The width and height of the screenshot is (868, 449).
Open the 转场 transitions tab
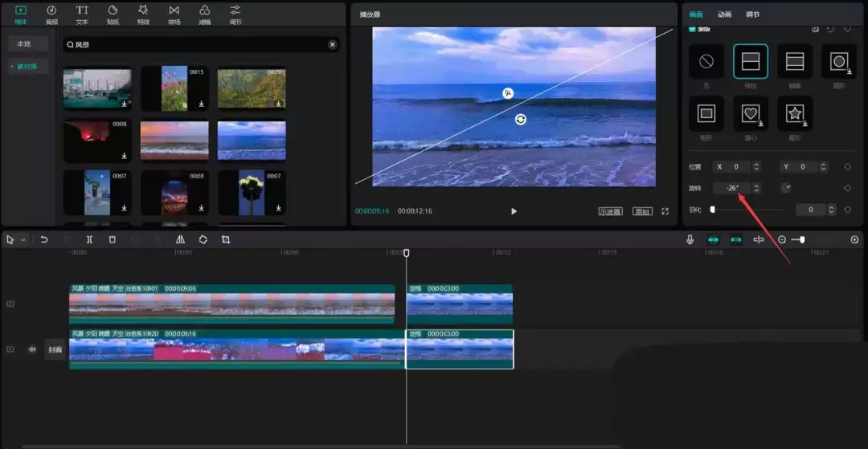click(x=174, y=14)
